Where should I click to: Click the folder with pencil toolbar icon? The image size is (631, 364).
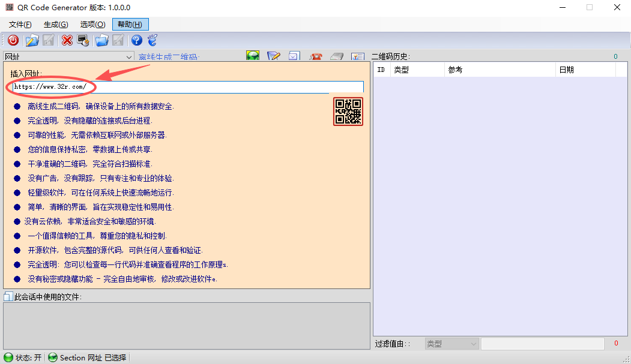[x=32, y=40]
